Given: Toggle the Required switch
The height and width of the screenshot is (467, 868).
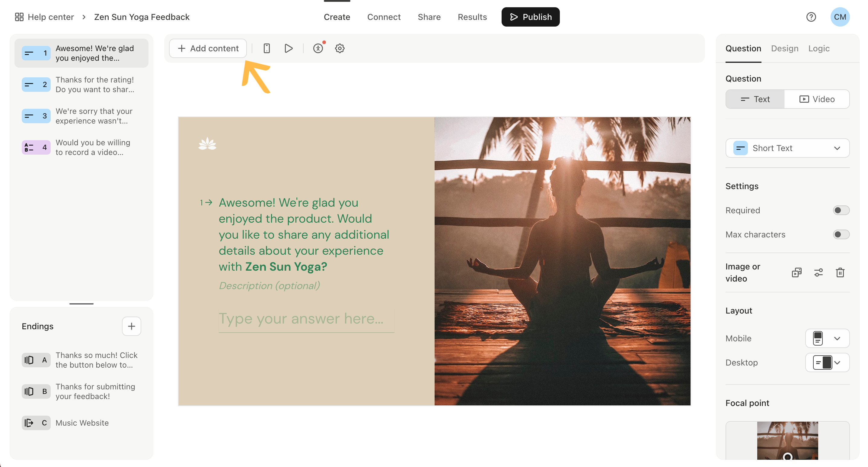Looking at the screenshot, I should (x=841, y=211).
